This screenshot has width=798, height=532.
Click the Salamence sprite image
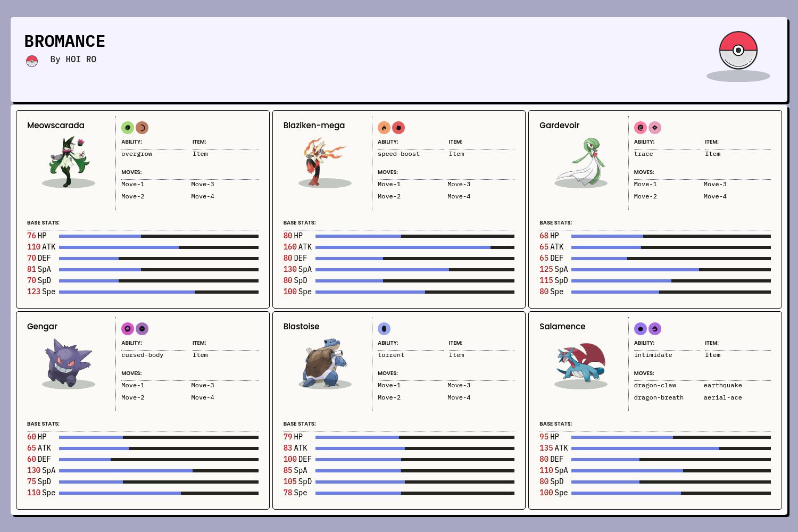click(581, 363)
